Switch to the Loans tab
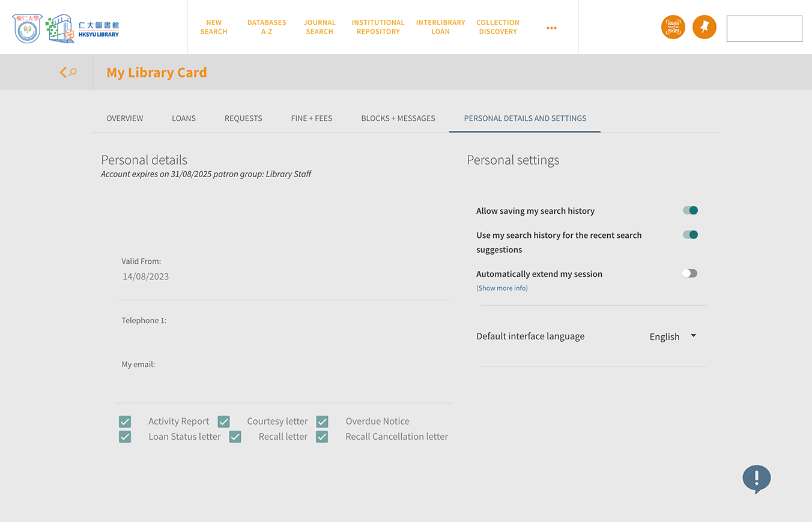 tap(184, 118)
